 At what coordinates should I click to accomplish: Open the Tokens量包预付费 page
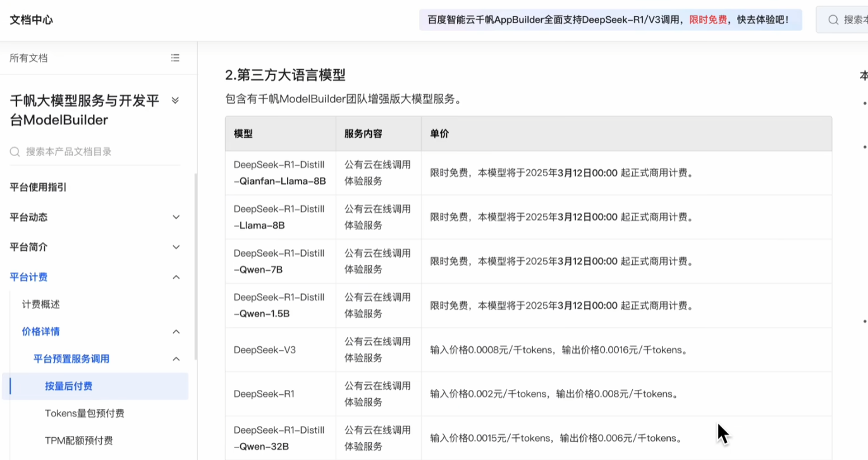(x=85, y=413)
